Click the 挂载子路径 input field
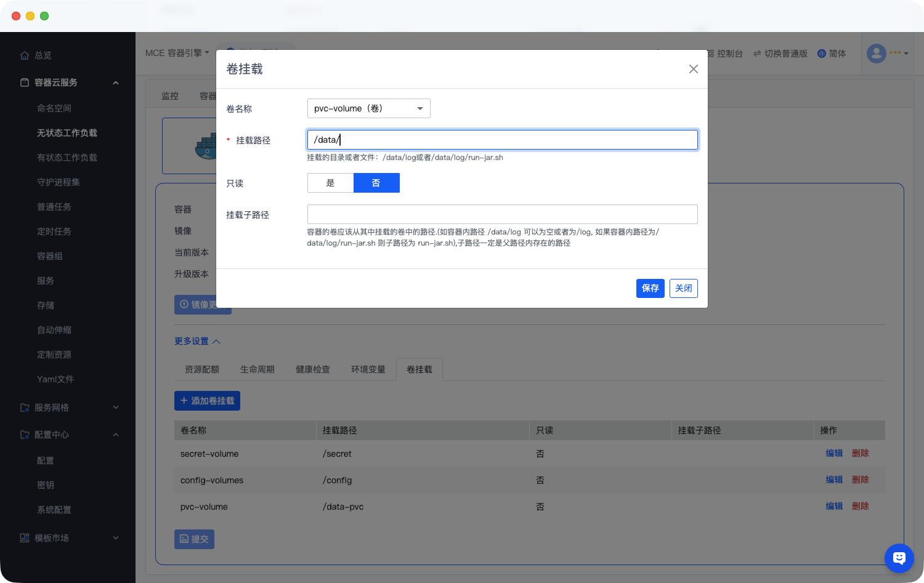Viewport: 924px width, 583px height. [502, 214]
